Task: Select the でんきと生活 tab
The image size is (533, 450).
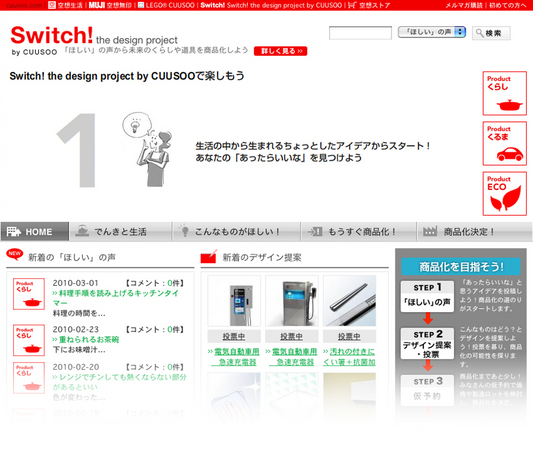Action: coord(120,232)
